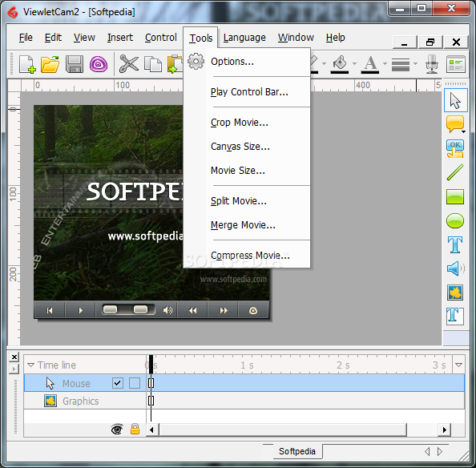Choose Options... from Tools menu
Viewport: 476px width, 468px height.
click(x=232, y=62)
